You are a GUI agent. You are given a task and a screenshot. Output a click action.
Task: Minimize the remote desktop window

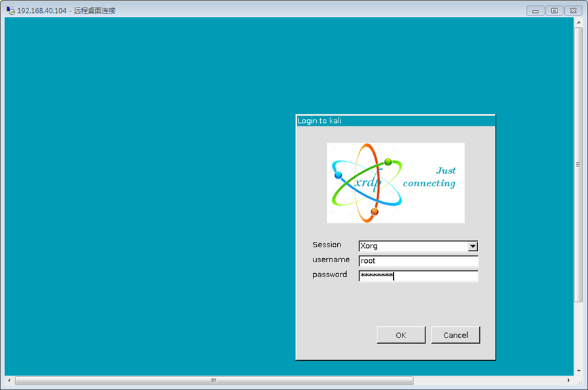click(535, 11)
